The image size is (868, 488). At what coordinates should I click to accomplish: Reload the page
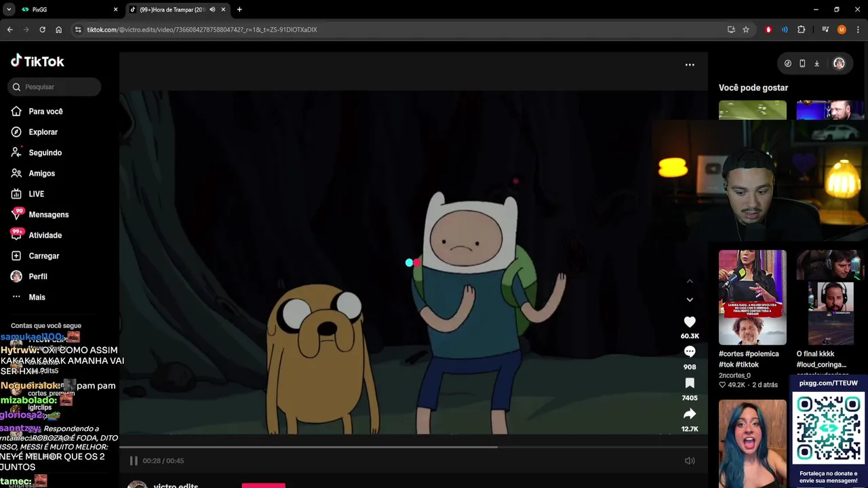(42, 30)
